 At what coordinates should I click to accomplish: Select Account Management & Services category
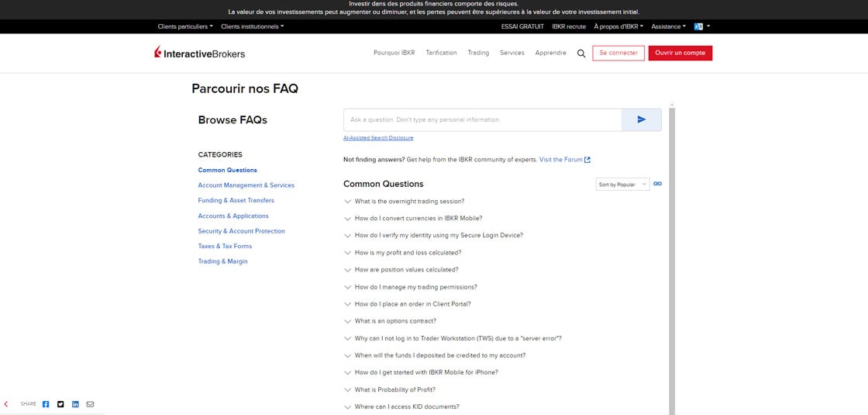coord(246,185)
